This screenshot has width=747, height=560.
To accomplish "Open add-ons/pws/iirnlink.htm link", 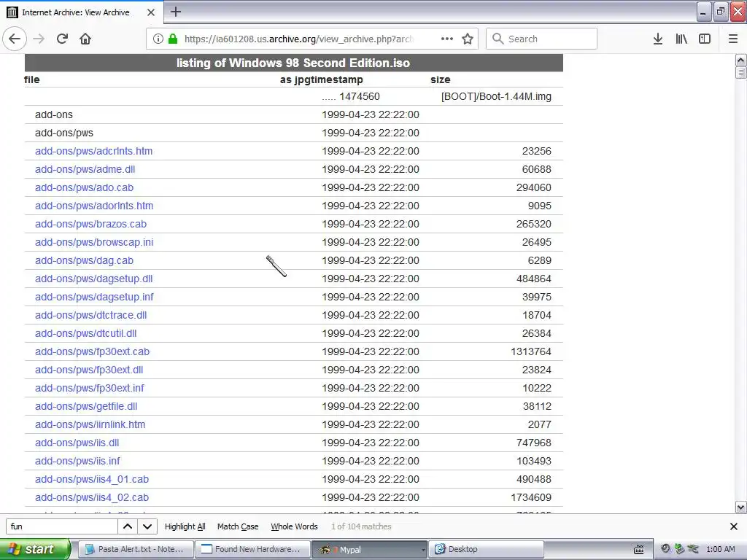I will (90, 424).
